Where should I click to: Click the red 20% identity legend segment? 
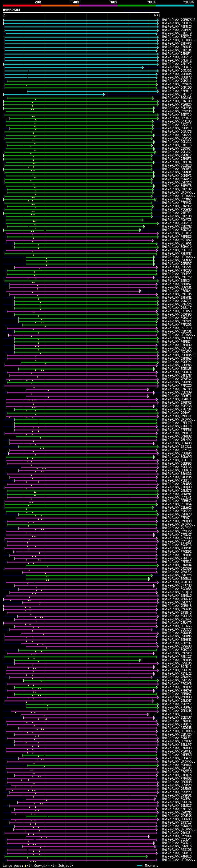pyautogui.click(x=22, y=6)
